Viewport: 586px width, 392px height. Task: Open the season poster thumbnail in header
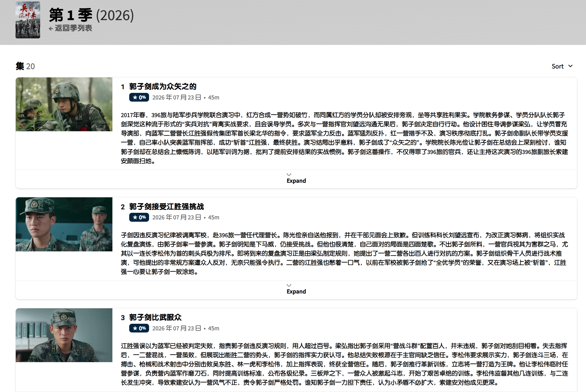(x=28, y=20)
